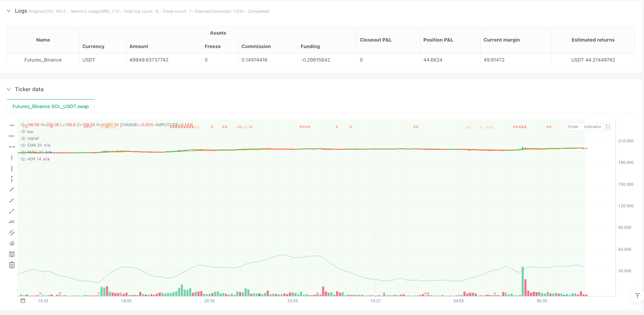This screenshot has height=315, width=644.
Task: Hide the EMA 20 indicator
Action: pos(23,145)
